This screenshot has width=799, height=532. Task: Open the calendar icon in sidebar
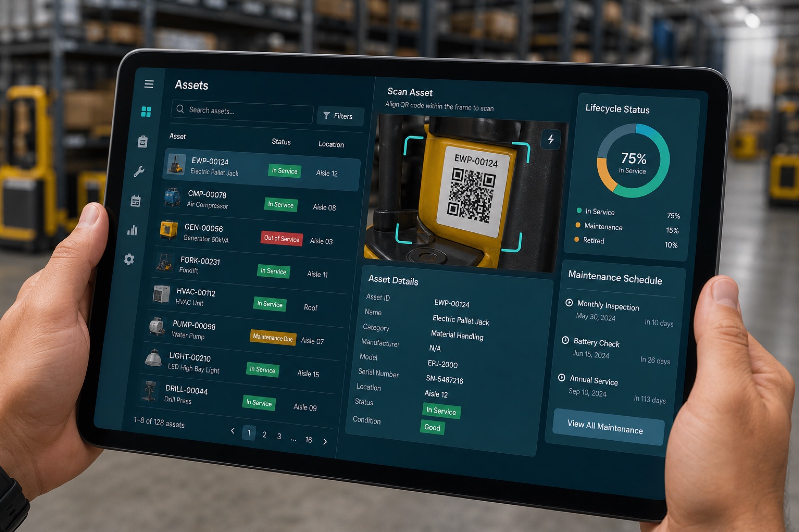coord(136,201)
